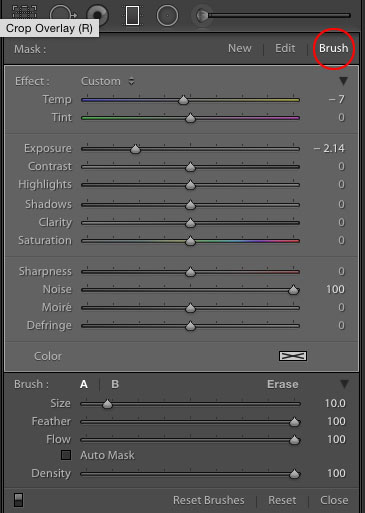Activate the Erase brush
This screenshot has height=513, width=365.
tap(283, 384)
